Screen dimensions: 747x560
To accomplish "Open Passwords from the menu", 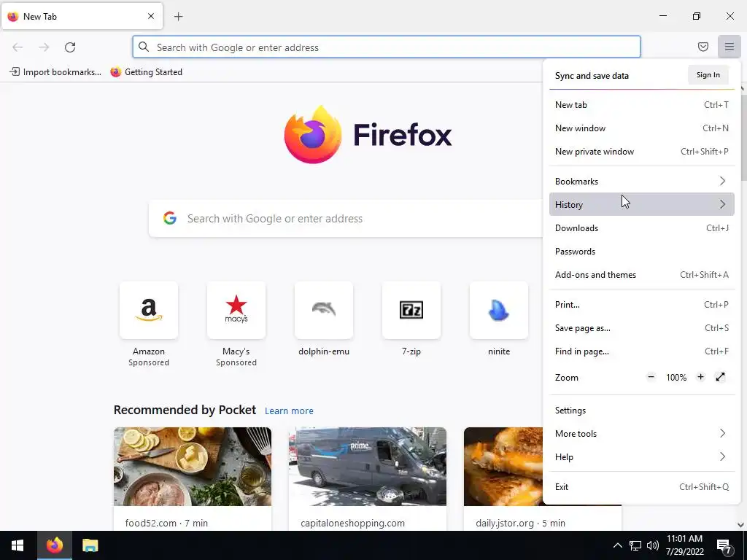I will [642, 252].
